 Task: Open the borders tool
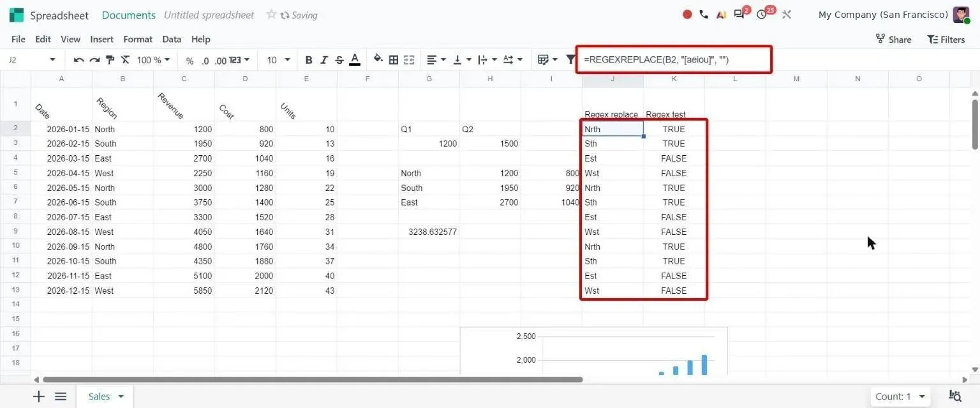click(x=394, y=60)
